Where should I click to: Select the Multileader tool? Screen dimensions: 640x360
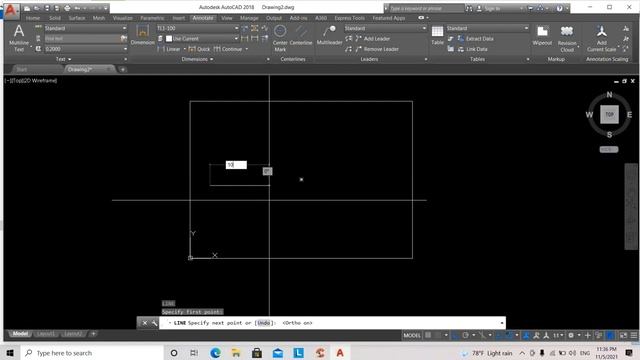(329, 35)
